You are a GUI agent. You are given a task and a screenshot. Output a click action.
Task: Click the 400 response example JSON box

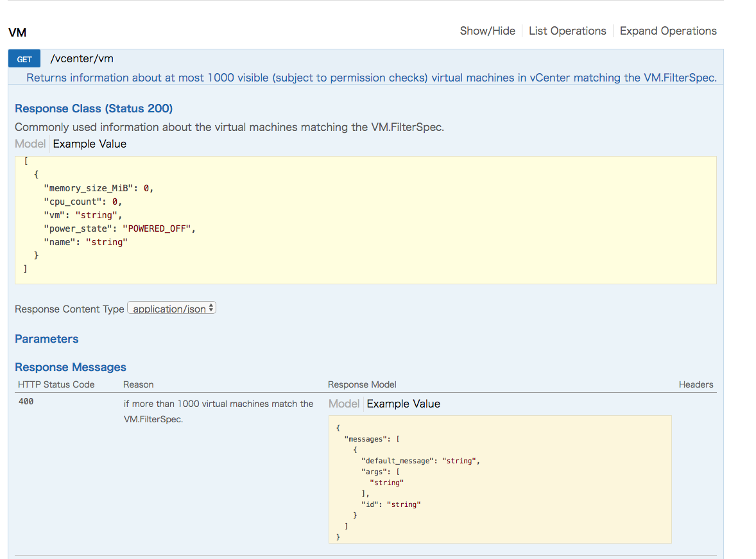tap(499, 480)
